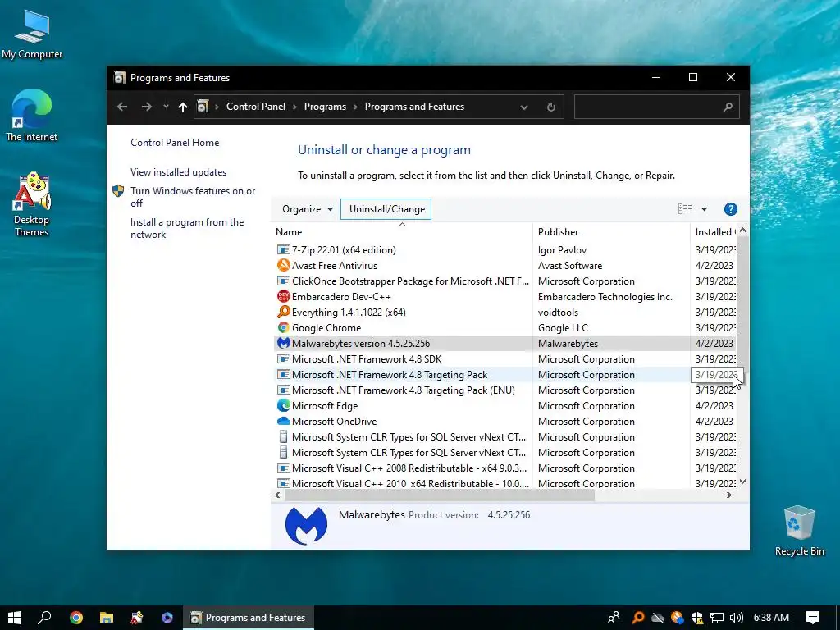Open taskbar search magnifier
The height and width of the screenshot is (630, 840).
click(44, 618)
